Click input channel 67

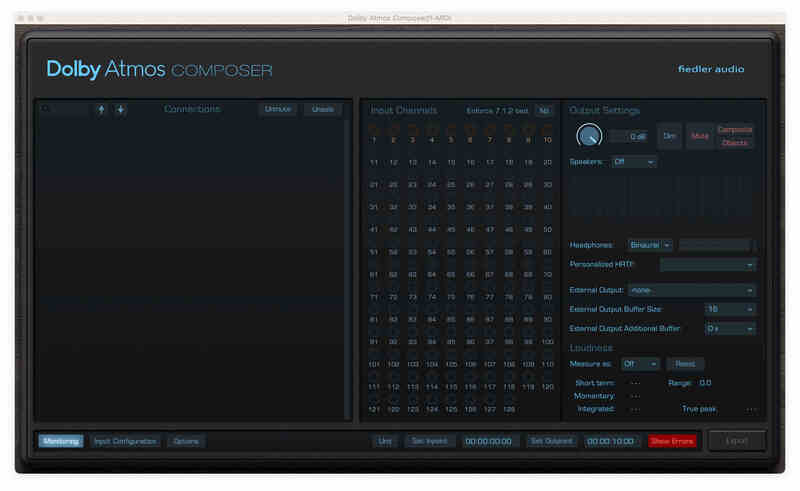point(490,275)
